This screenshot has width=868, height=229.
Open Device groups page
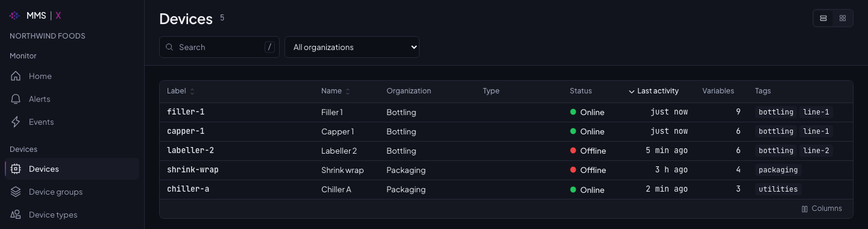click(x=72, y=192)
